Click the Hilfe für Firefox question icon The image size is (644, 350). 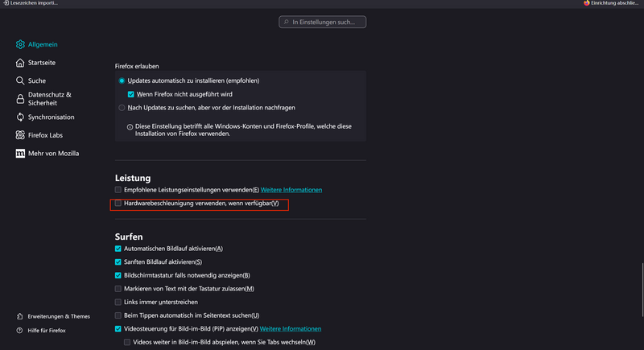19,331
